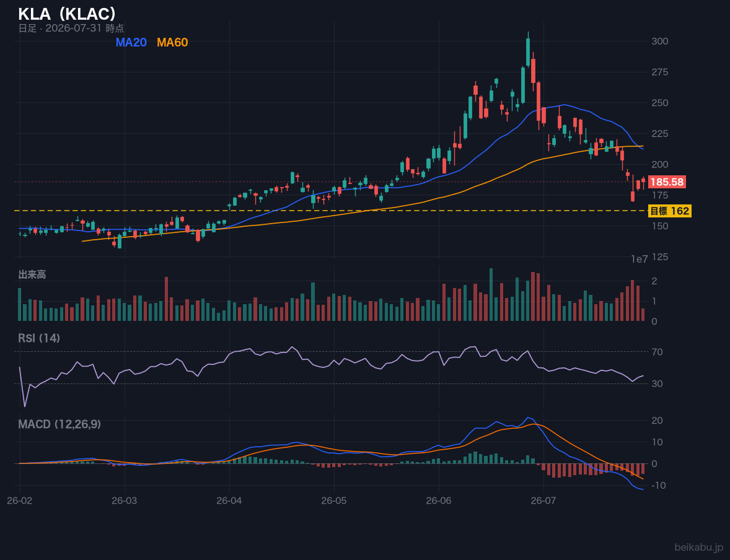Viewport: 730px width, 560px height.
Task: Click the tallest volume bar in June
Action: tap(491, 295)
